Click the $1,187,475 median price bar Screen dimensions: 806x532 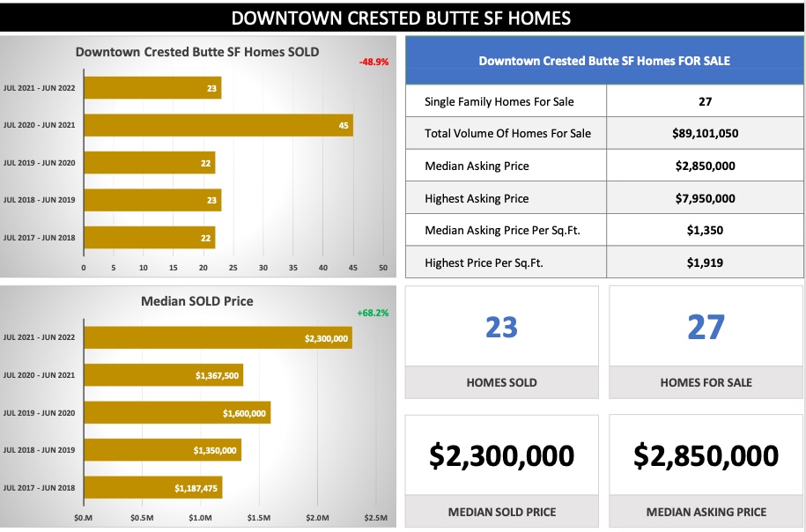coord(152,487)
